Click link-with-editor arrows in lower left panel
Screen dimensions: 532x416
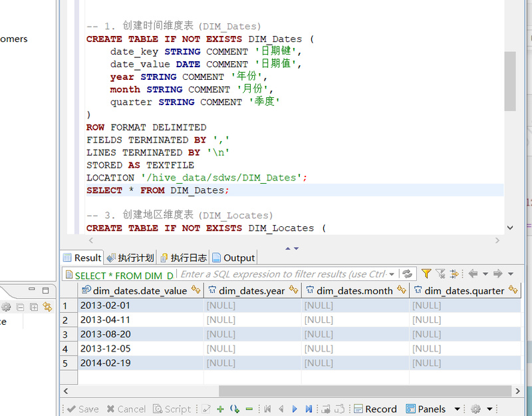click(x=47, y=307)
